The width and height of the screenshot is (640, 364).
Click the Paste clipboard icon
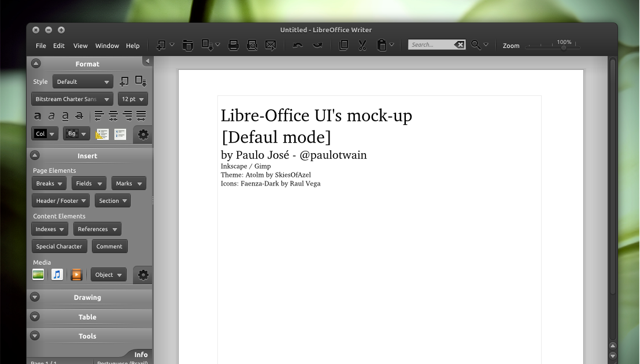pos(382,45)
